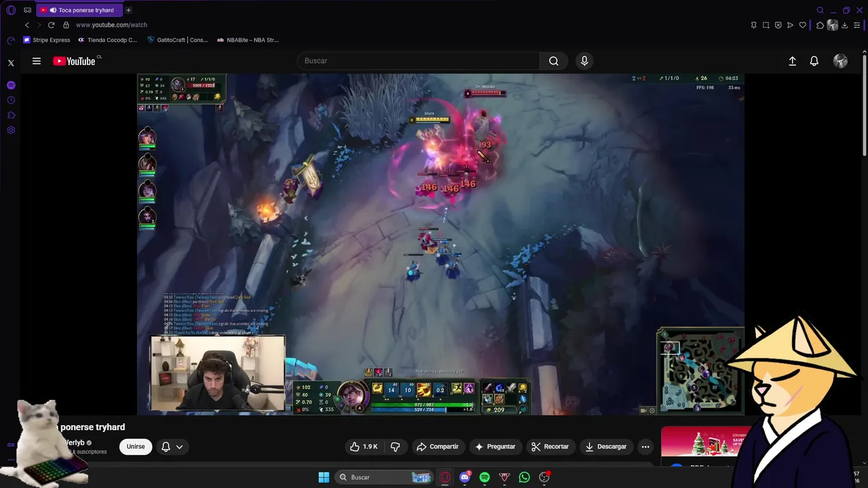Image resolution: width=868 pixels, height=488 pixels.
Task: Go to the YouTube home logo
Action: tap(75, 61)
